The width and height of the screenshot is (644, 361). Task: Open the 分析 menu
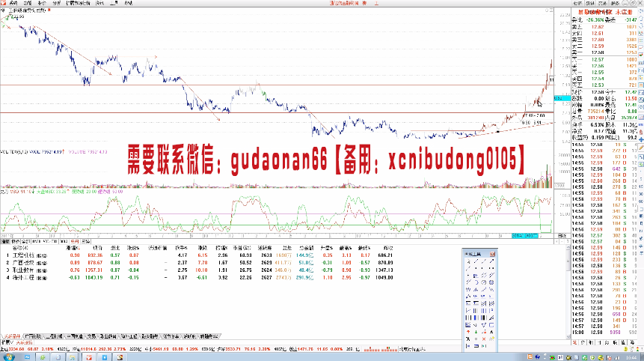point(56,3)
